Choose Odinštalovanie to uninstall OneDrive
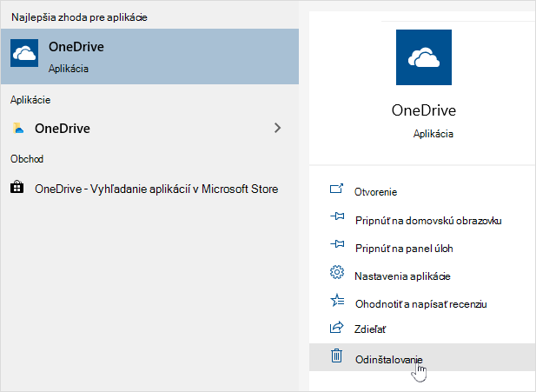 [x=422, y=357]
